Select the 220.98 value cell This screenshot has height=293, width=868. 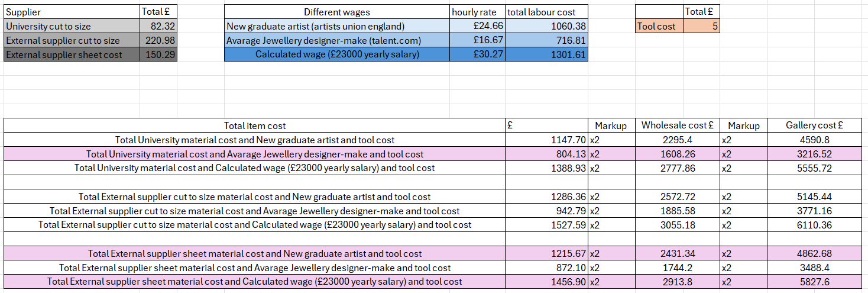(158, 40)
